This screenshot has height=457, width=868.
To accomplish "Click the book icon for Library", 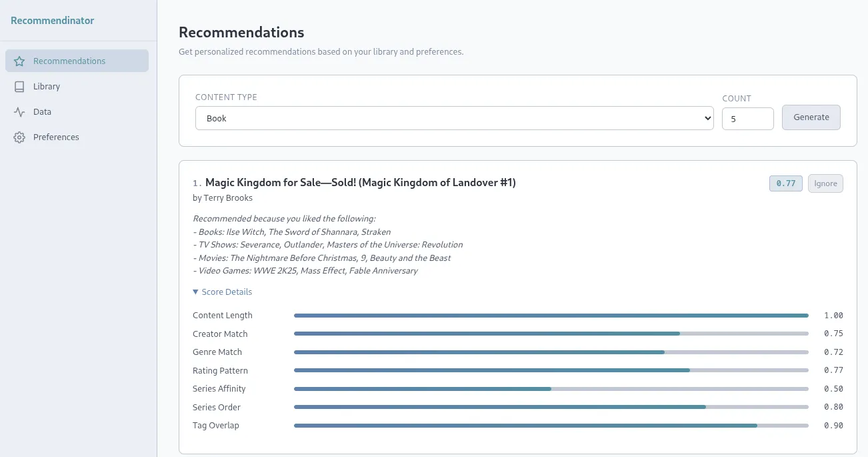I will click(19, 87).
